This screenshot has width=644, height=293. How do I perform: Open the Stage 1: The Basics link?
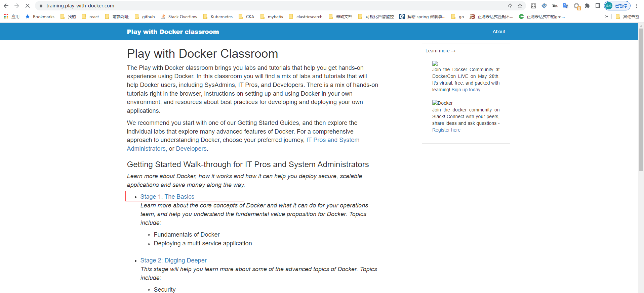click(167, 197)
